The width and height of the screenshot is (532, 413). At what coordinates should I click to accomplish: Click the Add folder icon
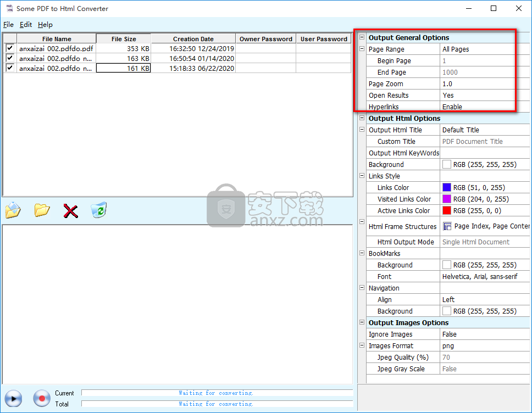point(42,210)
